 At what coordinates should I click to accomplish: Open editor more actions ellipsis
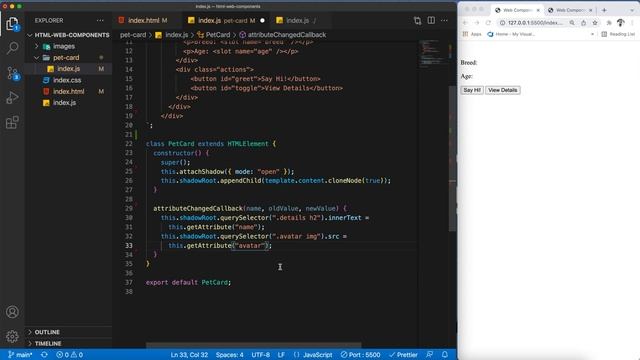444,20
